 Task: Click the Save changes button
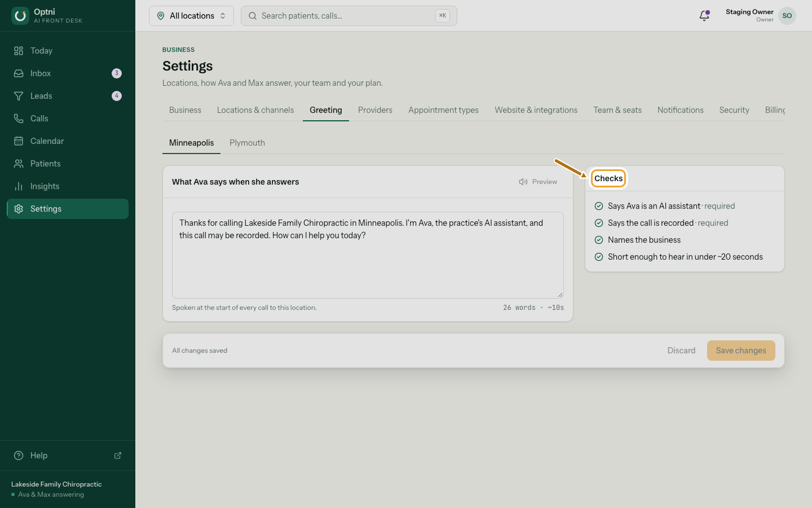741,351
